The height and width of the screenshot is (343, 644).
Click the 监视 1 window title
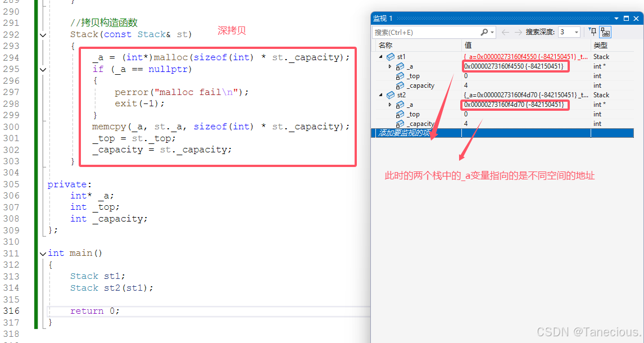click(x=383, y=19)
